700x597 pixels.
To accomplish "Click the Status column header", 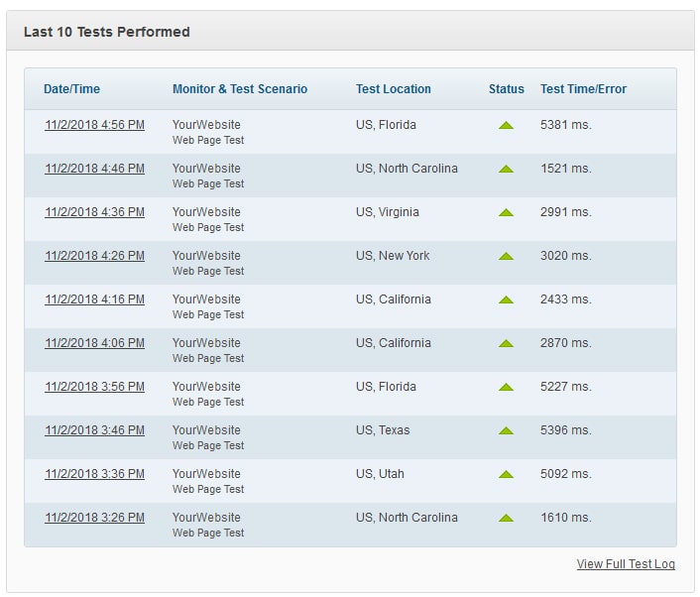I will pos(507,89).
